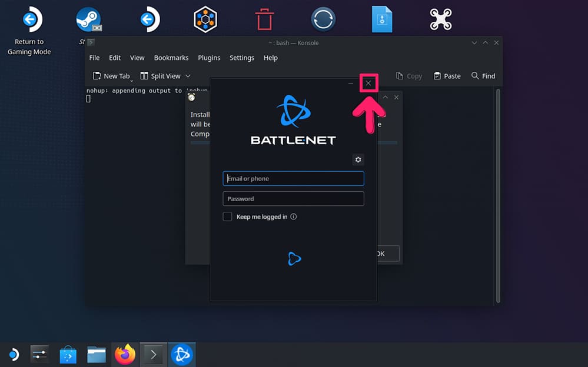Screen dimensions: 588x367
Task: Open Find in the Konsole toolbar
Action: (483, 76)
